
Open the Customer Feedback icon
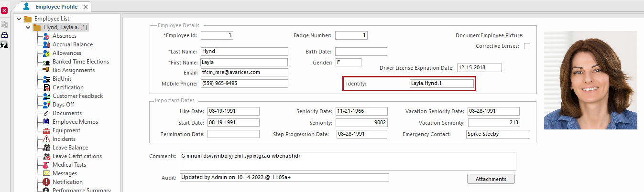[47, 96]
